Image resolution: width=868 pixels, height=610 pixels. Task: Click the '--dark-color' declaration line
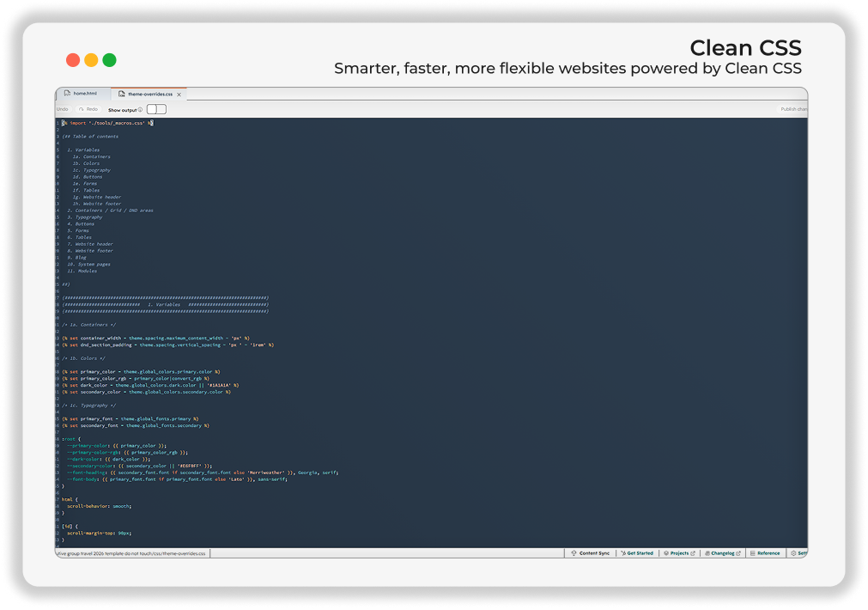click(108, 460)
